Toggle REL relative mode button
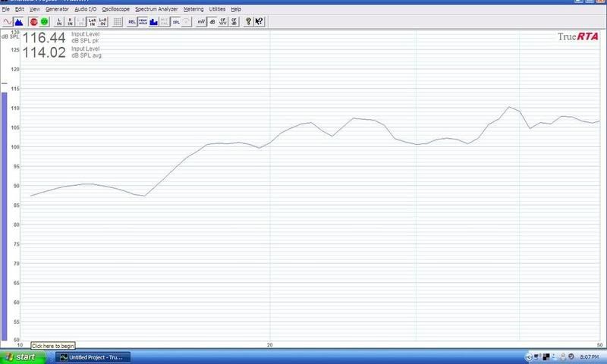The width and height of the screenshot is (607, 364). 132,22
